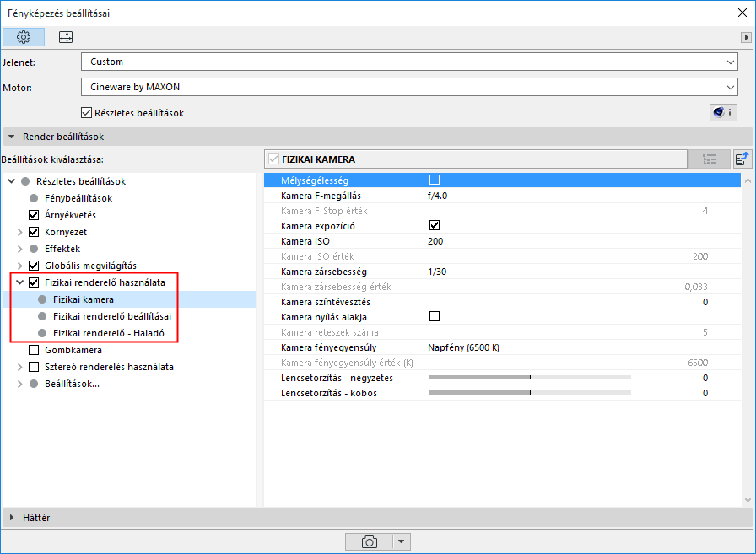Click Kamera F-megállás value f/4.0

pos(437,196)
